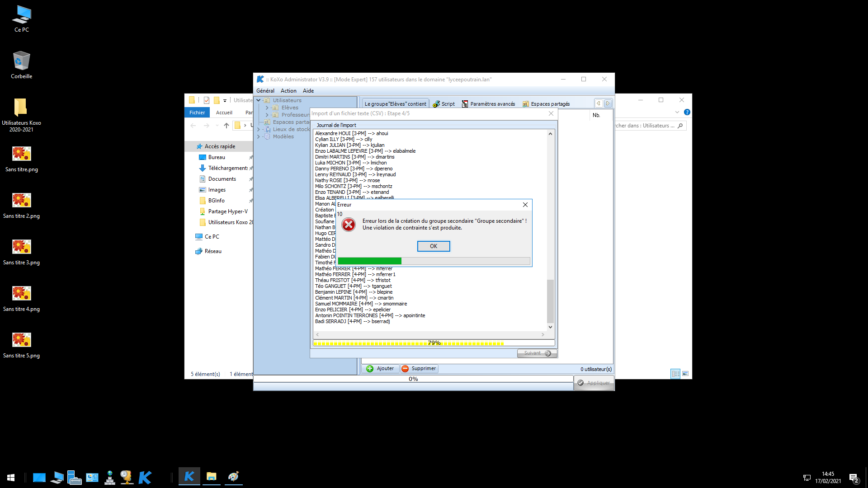Close the Erreur dialog with its X
The image size is (868, 488).
pos(525,205)
